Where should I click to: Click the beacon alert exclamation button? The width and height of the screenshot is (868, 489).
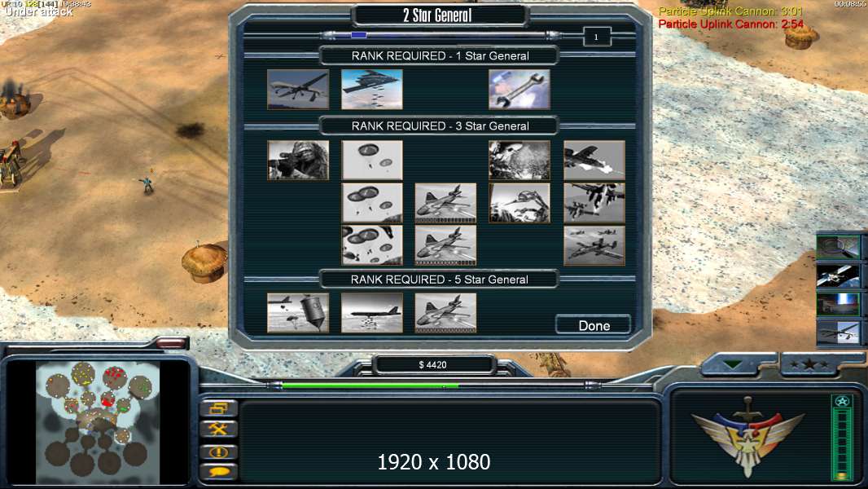pyautogui.click(x=218, y=452)
